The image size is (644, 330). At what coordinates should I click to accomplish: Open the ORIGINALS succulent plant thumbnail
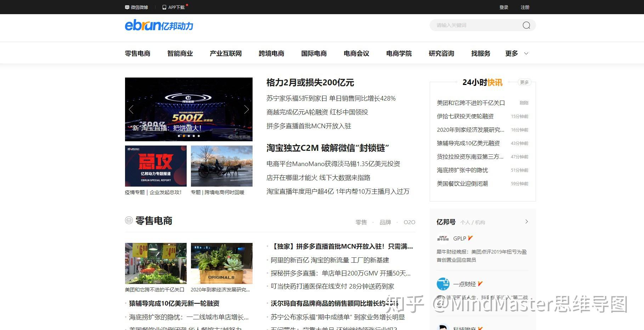[x=222, y=263]
